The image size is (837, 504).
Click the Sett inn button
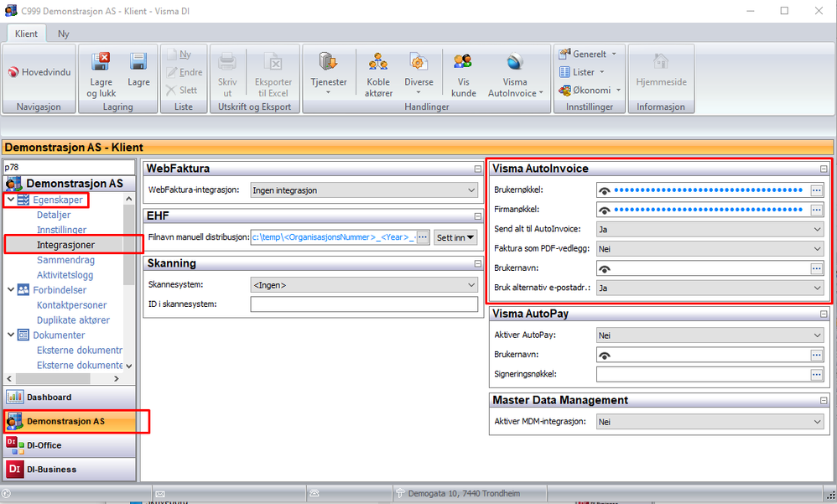[455, 238]
